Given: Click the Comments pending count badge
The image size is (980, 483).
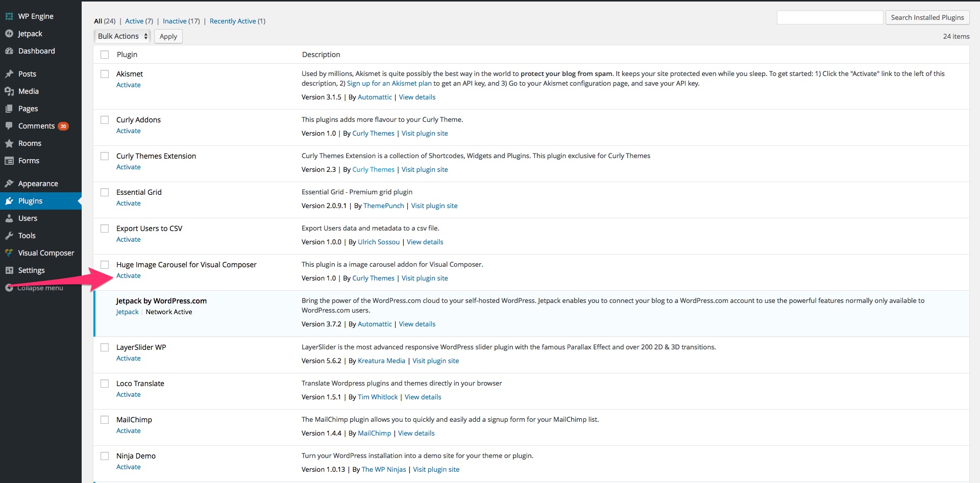Looking at the screenshot, I should click(x=63, y=126).
